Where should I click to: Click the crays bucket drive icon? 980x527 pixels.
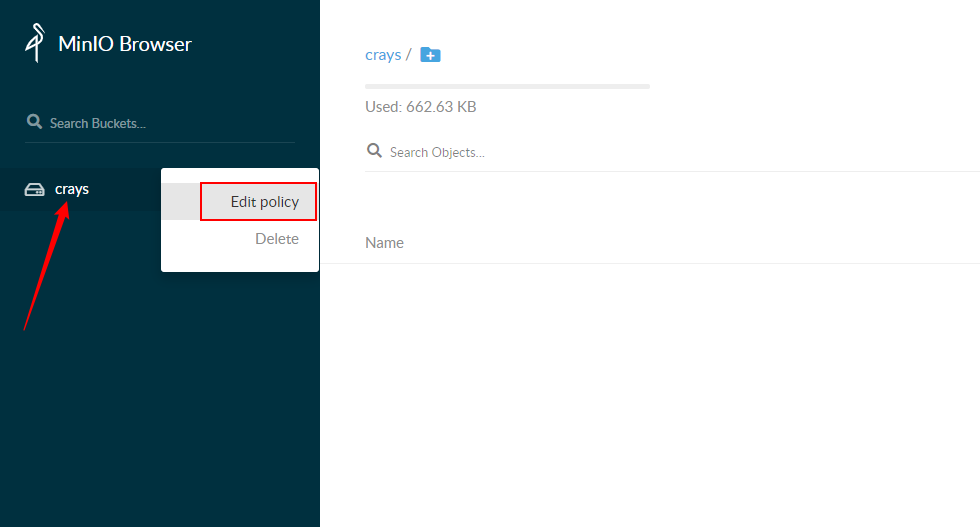click(x=34, y=189)
